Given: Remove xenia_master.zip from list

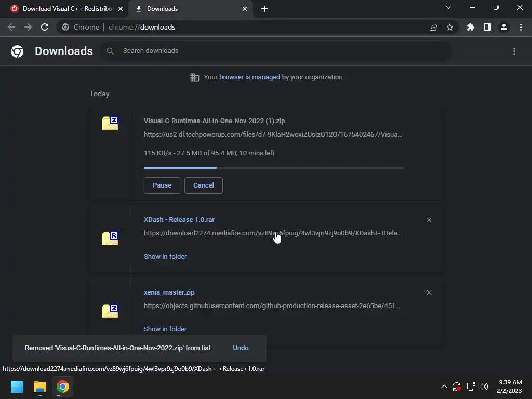Looking at the screenshot, I should (429, 292).
